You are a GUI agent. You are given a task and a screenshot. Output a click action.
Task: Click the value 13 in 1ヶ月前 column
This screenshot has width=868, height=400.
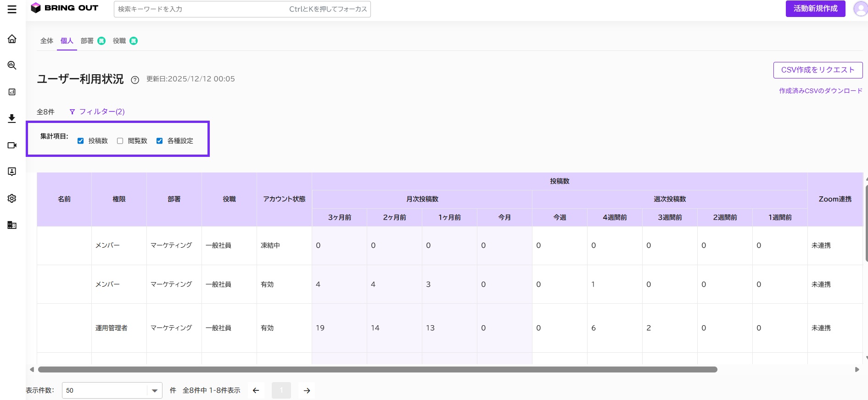(x=430, y=328)
